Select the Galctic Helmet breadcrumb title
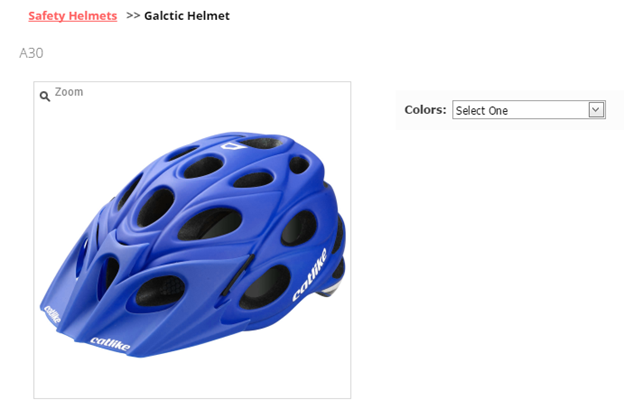 (187, 16)
